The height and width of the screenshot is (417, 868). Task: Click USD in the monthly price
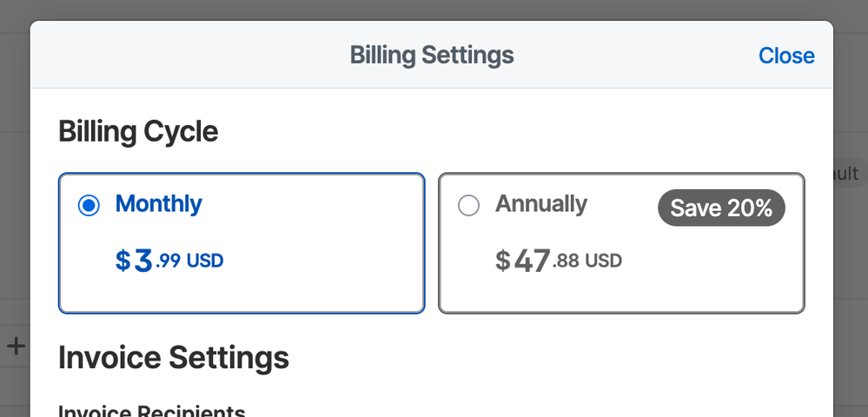[205, 260]
